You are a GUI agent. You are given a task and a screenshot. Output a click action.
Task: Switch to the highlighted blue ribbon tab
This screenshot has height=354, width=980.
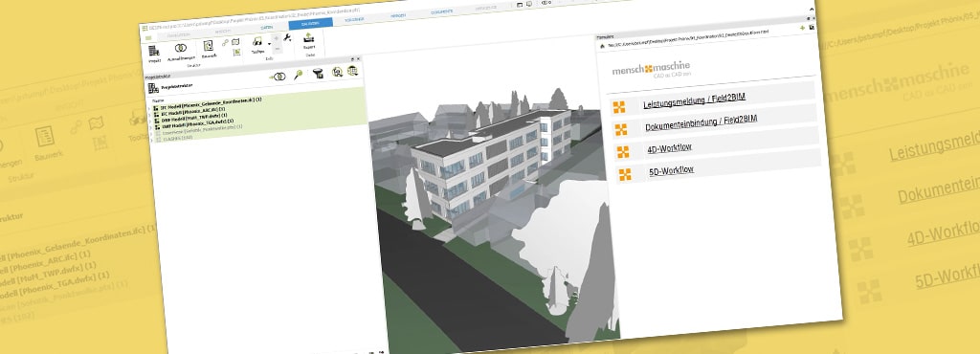(311, 24)
